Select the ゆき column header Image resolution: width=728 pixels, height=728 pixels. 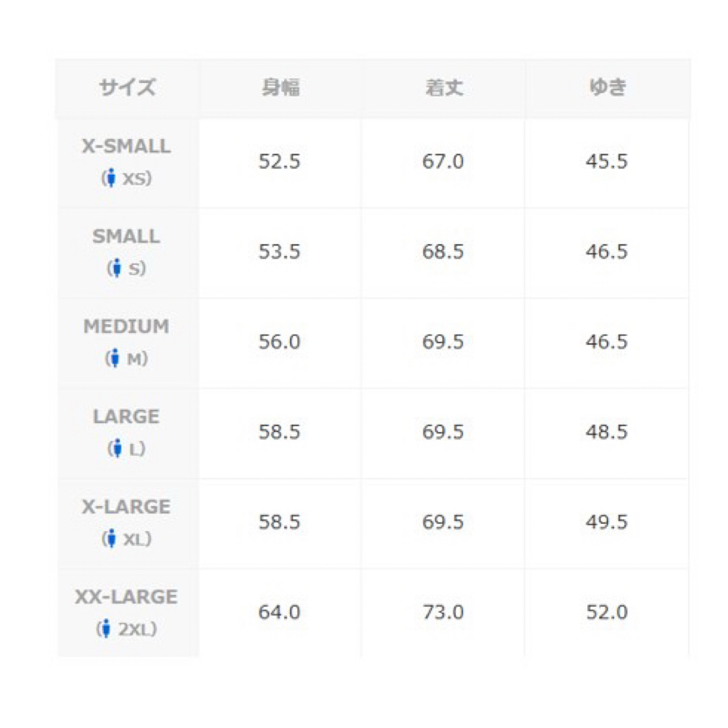click(607, 87)
